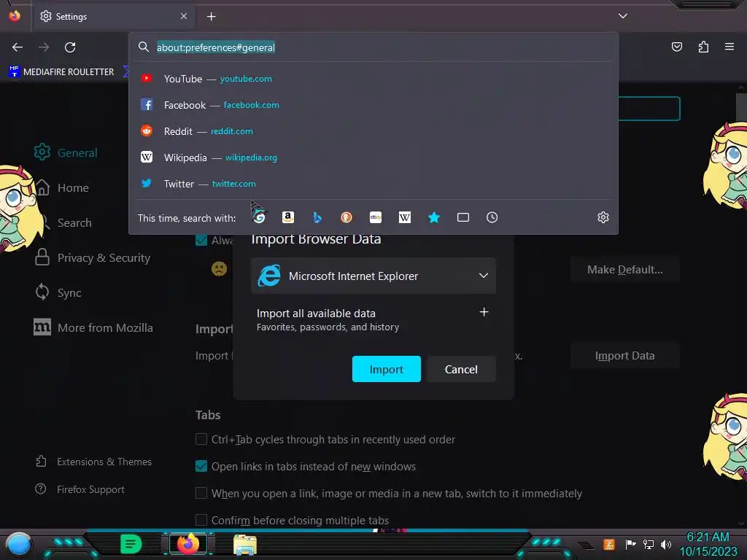Viewport: 747px width, 560px height.
Task: Open the Extensions puzzle icon in toolbar
Action: tap(703, 47)
